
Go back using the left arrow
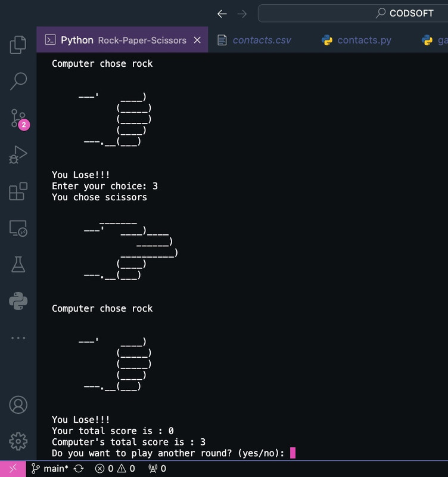222,14
